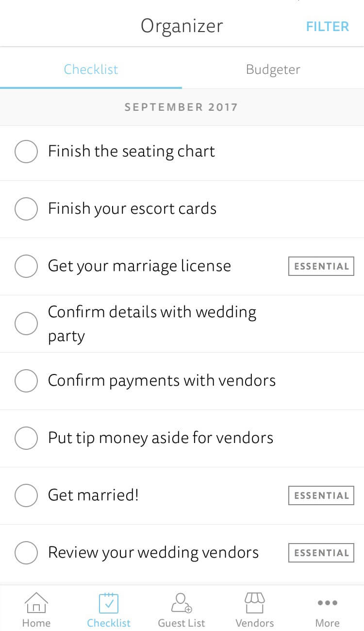Viewport: 364px width, 631px height.
Task: Tap ESSENTIAL badge on Review your wedding vendors
Action: click(x=321, y=553)
